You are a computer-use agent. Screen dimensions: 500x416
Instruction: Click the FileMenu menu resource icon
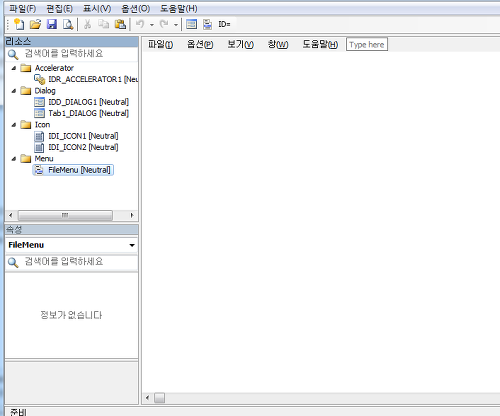tap(39, 170)
